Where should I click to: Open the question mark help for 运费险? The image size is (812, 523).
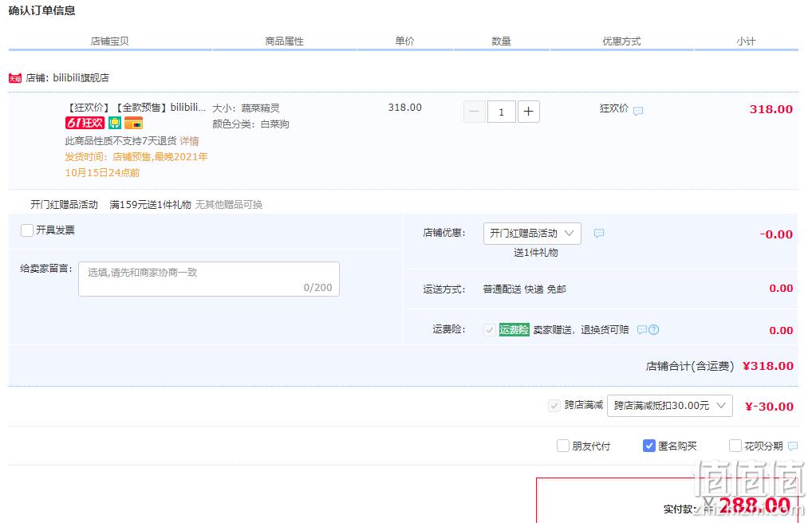point(653,330)
